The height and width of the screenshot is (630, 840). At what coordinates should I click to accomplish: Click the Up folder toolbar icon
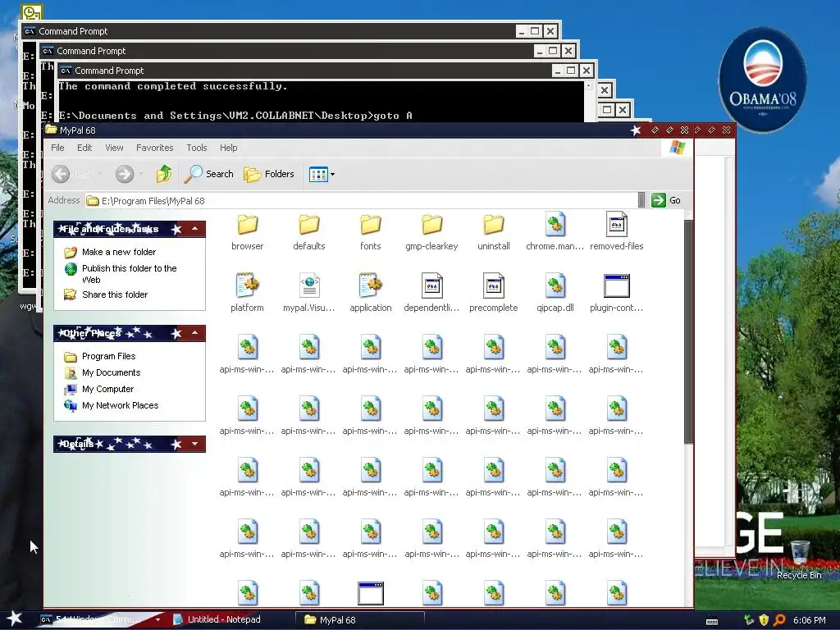tap(164, 174)
